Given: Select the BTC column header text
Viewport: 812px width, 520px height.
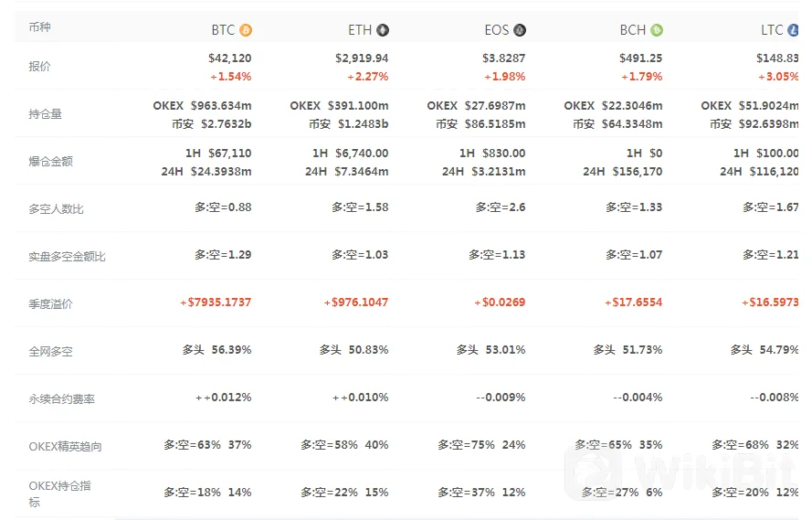Looking at the screenshot, I should (x=223, y=30).
